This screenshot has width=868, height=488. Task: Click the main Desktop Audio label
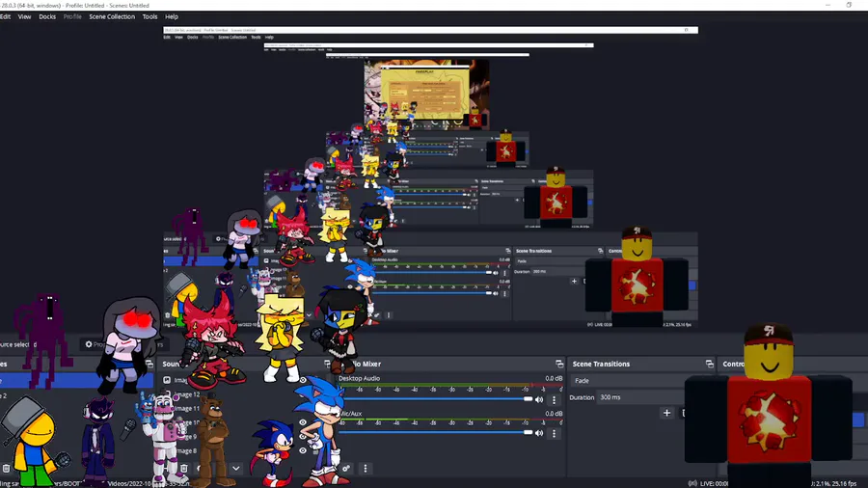coord(360,378)
